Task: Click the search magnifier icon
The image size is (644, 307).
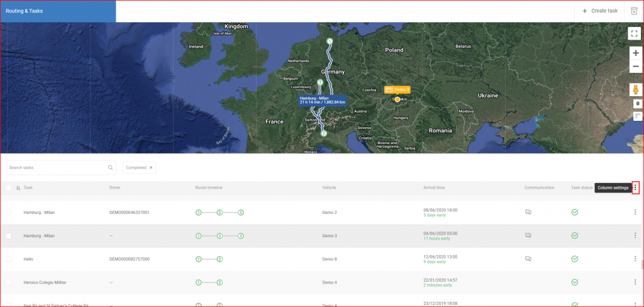Action: [x=111, y=168]
